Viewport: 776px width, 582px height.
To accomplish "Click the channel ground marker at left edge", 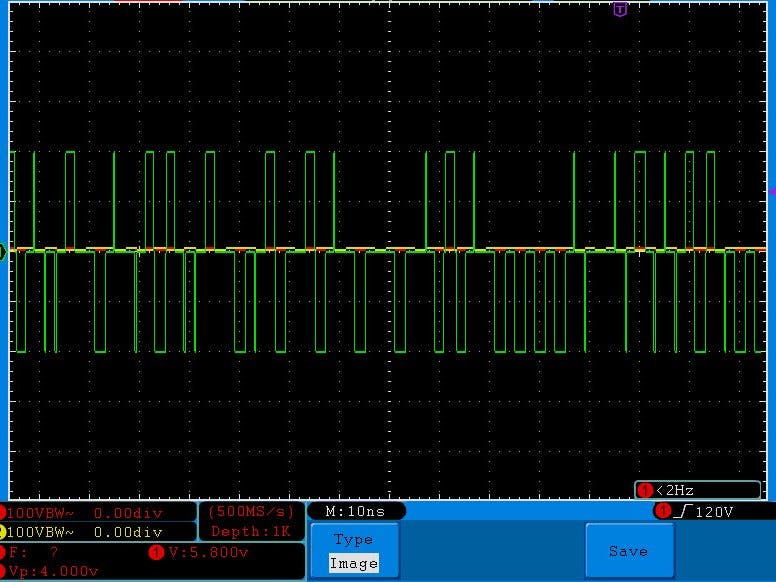I will point(2,251).
